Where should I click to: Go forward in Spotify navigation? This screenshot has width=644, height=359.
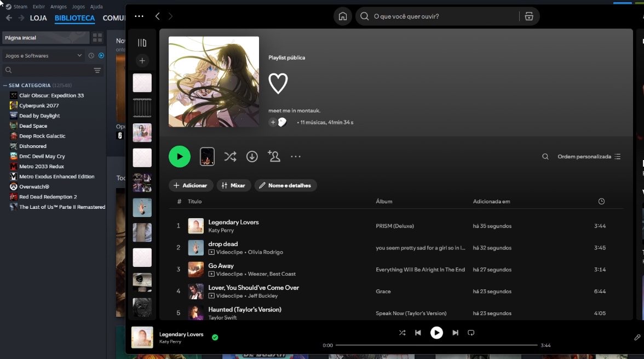[x=170, y=16]
